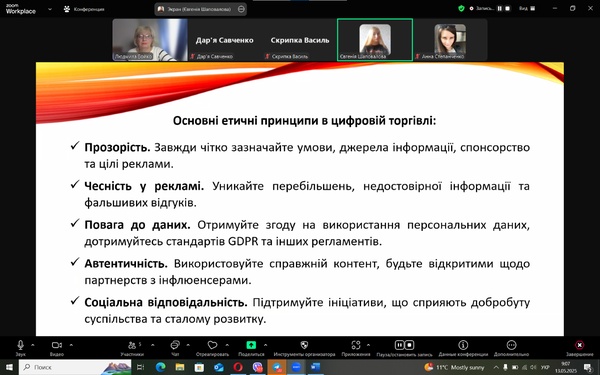Open Telegram from the Windows taskbar
The image size is (600, 375).
click(x=277, y=367)
